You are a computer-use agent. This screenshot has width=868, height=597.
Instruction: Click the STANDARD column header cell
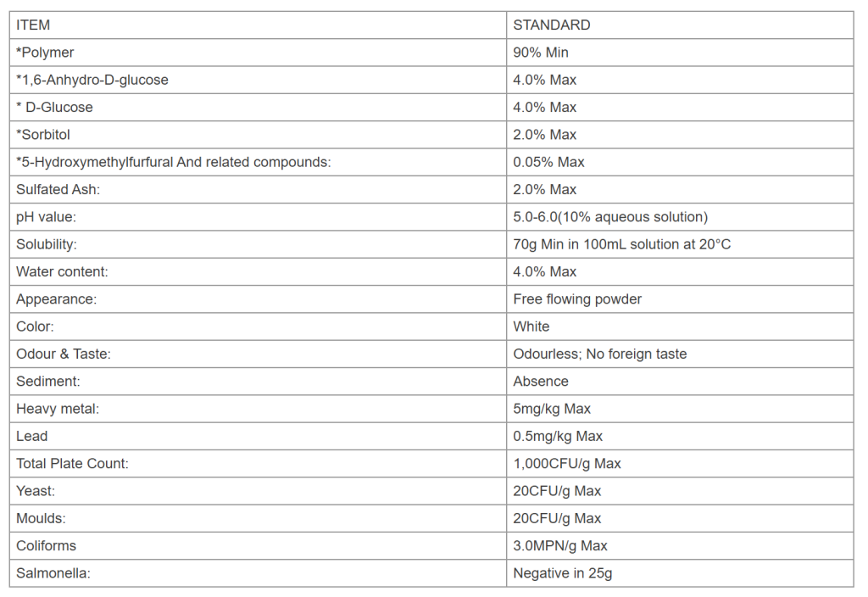680,25
